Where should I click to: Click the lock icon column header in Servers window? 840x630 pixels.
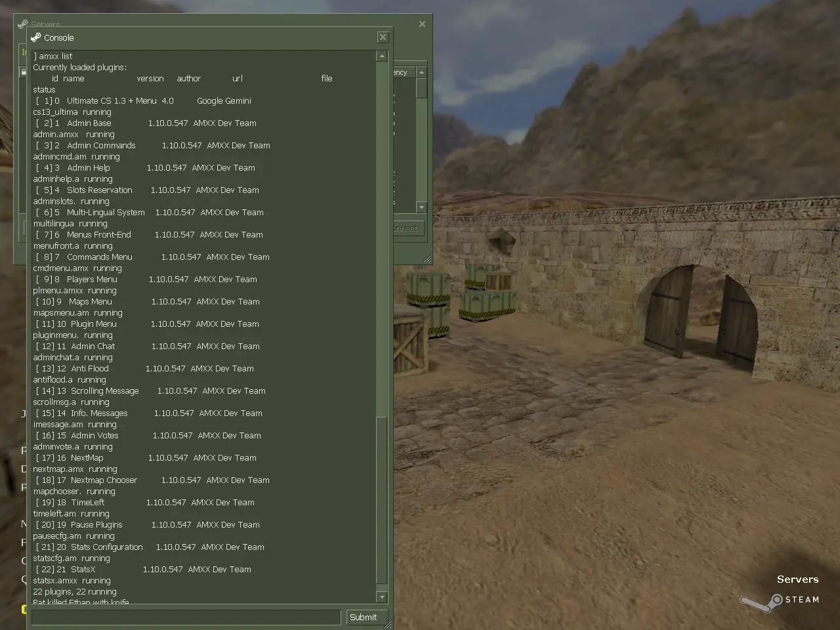point(24,72)
